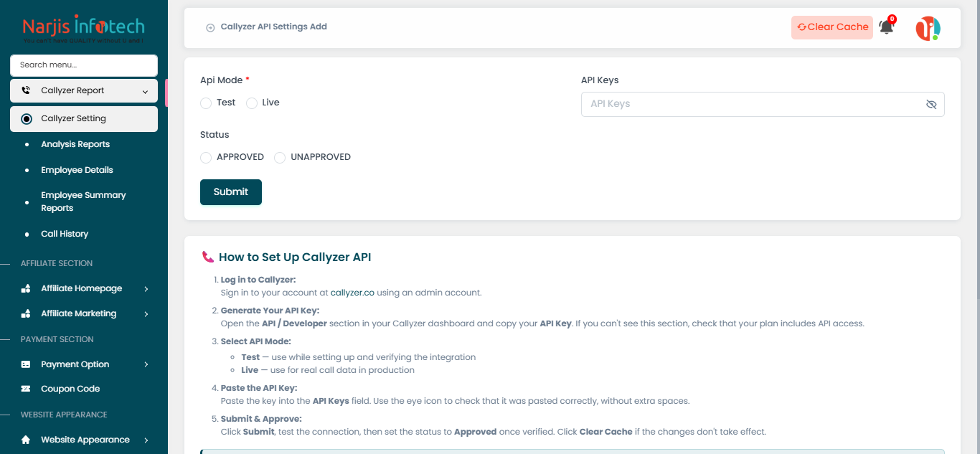Open Coupon Code page
This screenshot has width=980, height=454.
(70, 389)
